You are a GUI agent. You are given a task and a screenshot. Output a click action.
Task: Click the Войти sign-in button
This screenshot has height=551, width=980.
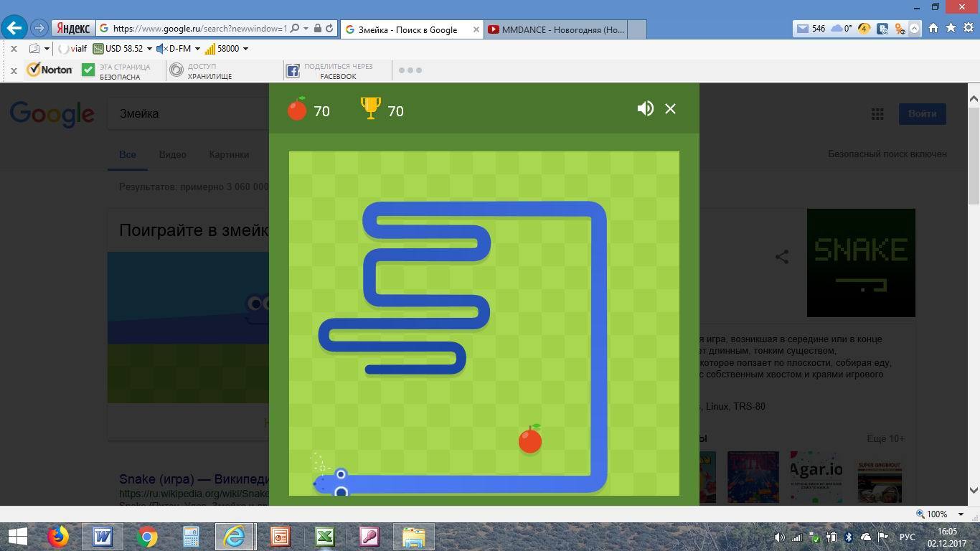(922, 113)
